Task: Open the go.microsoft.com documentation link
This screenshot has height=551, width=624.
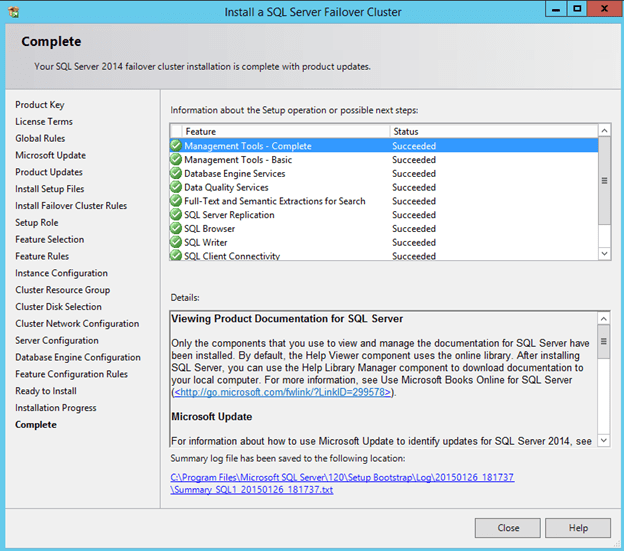Action: tap(284, 392)
